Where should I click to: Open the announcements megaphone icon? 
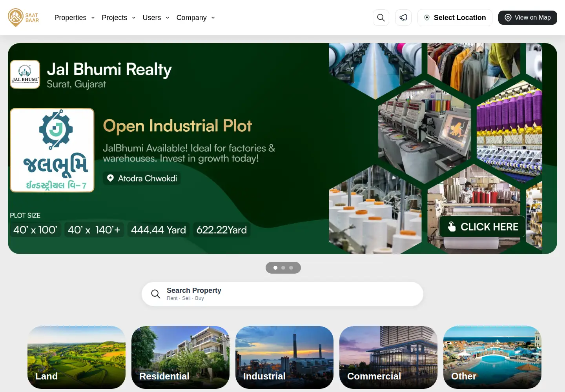point(403,18)
